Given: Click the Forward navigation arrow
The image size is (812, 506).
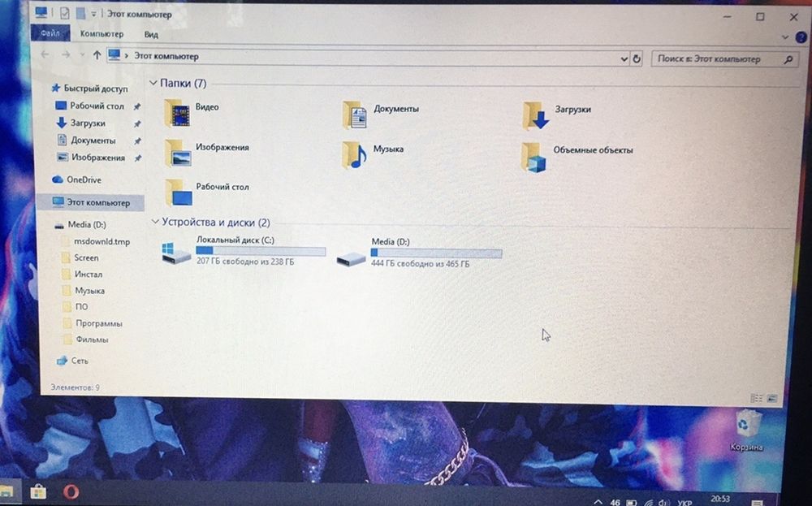Looking at the screenshot, I should tap(66, 54).
